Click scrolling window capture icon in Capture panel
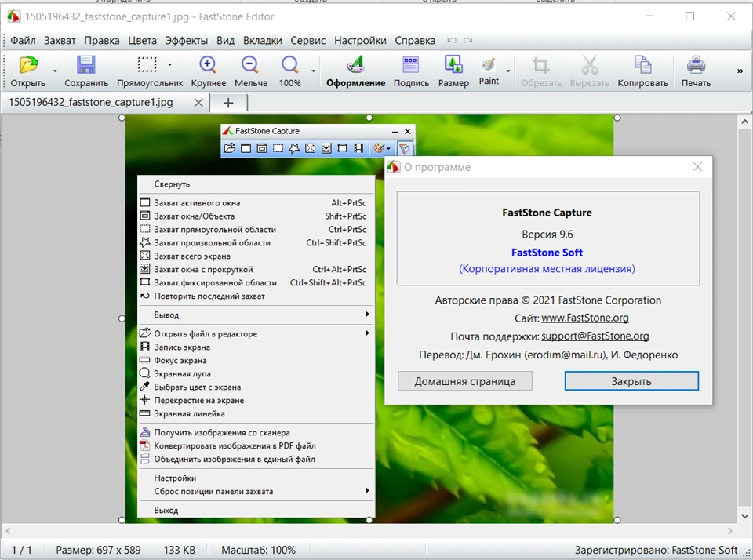Viewport: 753px width, 560px height. tap(326, 148)
